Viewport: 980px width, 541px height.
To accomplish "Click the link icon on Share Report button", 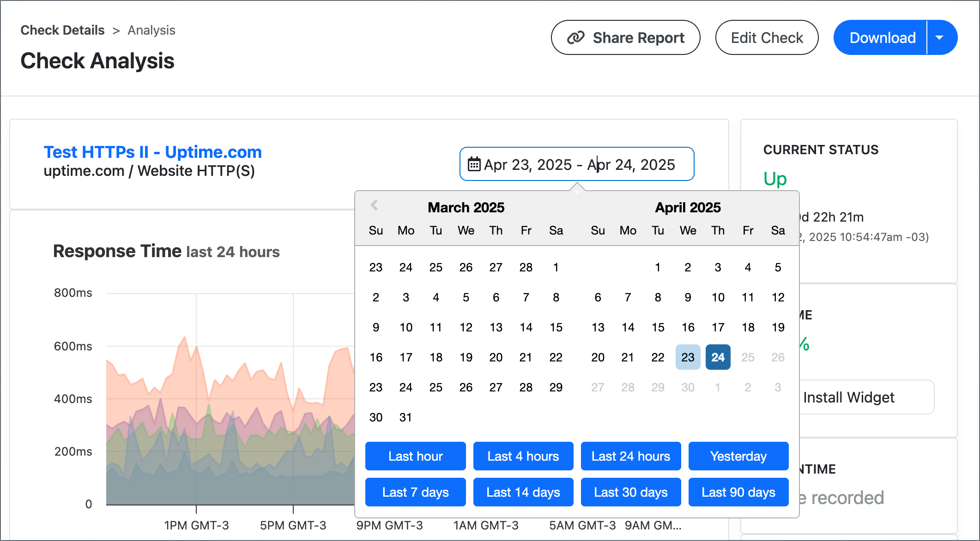I will pos(576,37).
